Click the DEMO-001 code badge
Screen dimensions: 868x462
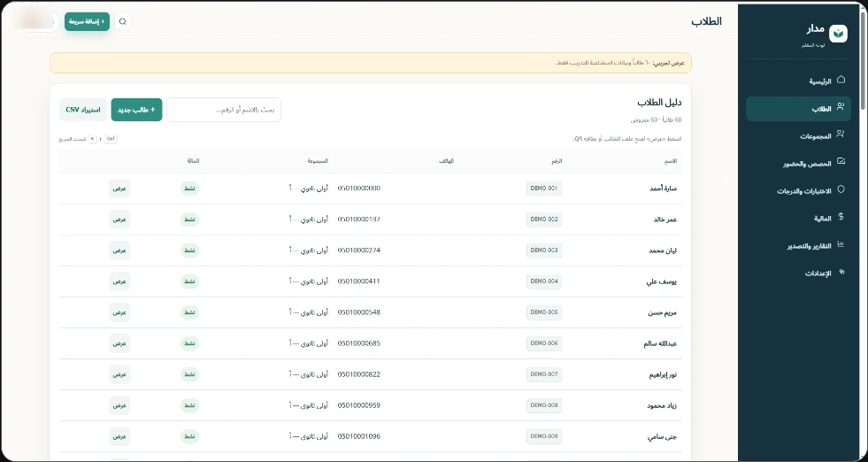(544, 189)
